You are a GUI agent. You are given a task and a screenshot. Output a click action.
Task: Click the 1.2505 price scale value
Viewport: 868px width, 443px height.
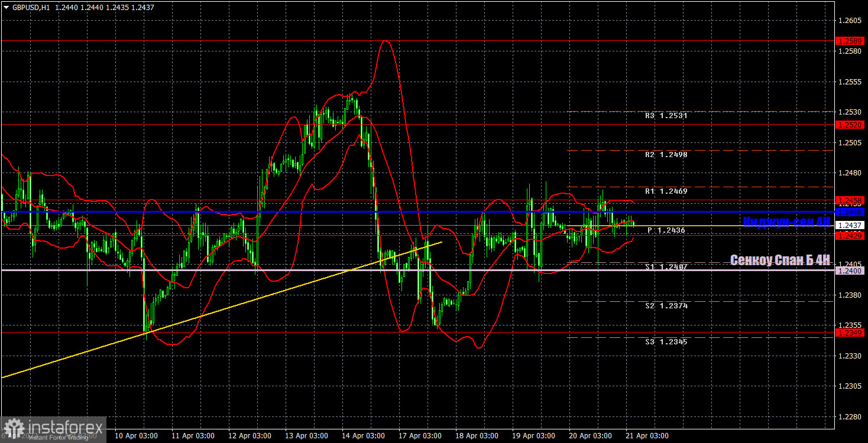point(850,142)
